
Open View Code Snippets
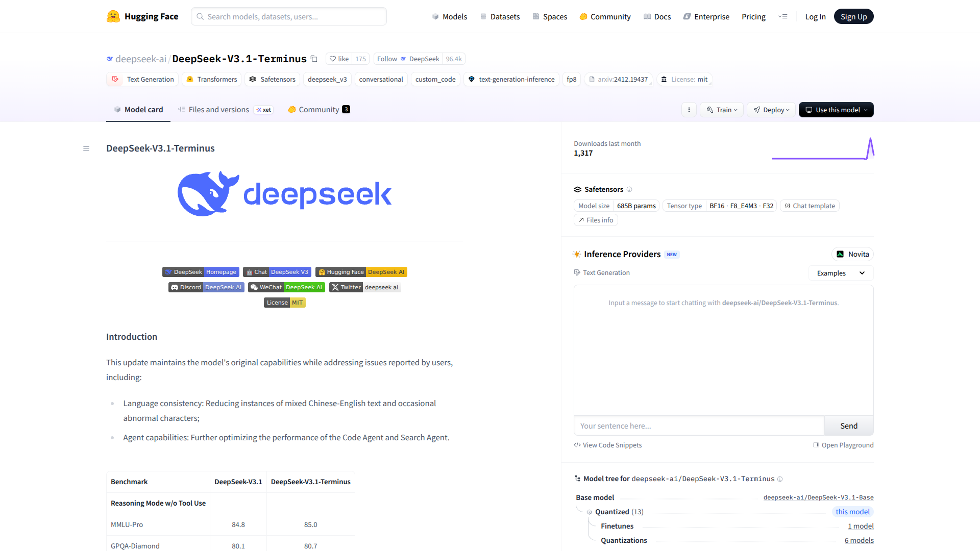(608, 444)
